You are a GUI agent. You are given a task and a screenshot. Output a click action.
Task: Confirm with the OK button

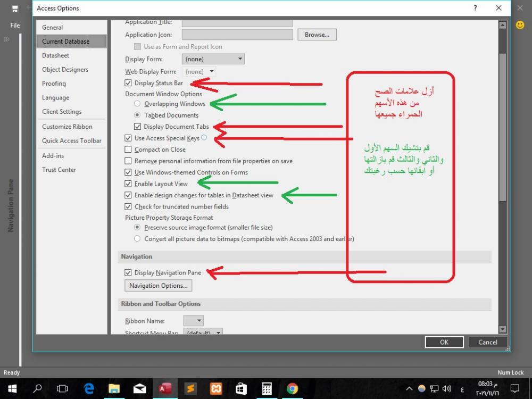444,342
